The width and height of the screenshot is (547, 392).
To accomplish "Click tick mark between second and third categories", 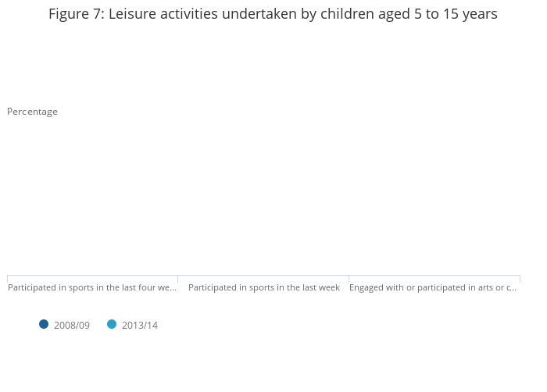I will [349, 279].
